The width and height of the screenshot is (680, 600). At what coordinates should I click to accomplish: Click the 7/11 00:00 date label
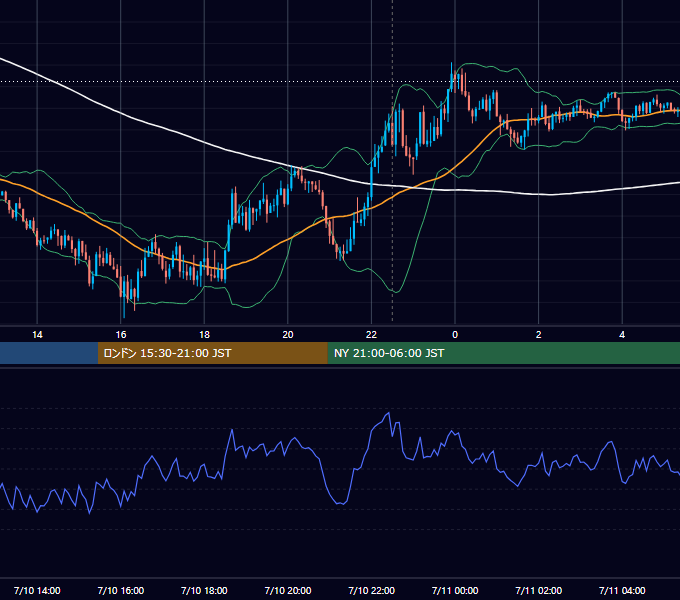(455, 590)
